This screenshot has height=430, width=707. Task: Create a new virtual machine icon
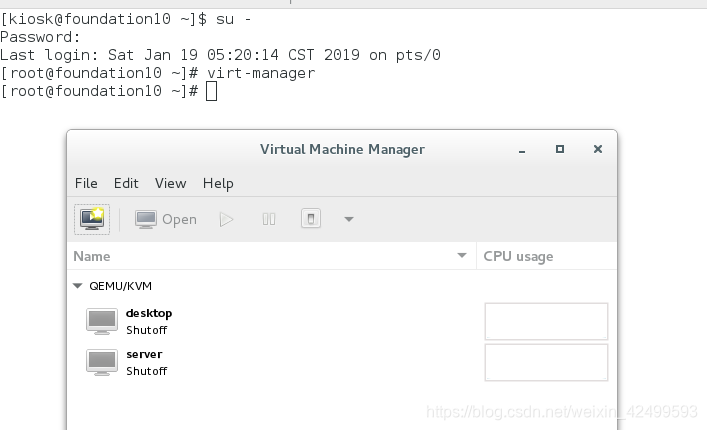pos(92,219)
